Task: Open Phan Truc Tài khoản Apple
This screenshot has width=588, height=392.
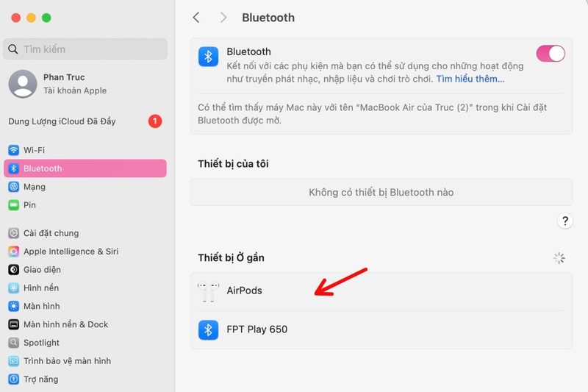Action: point(85,83)
